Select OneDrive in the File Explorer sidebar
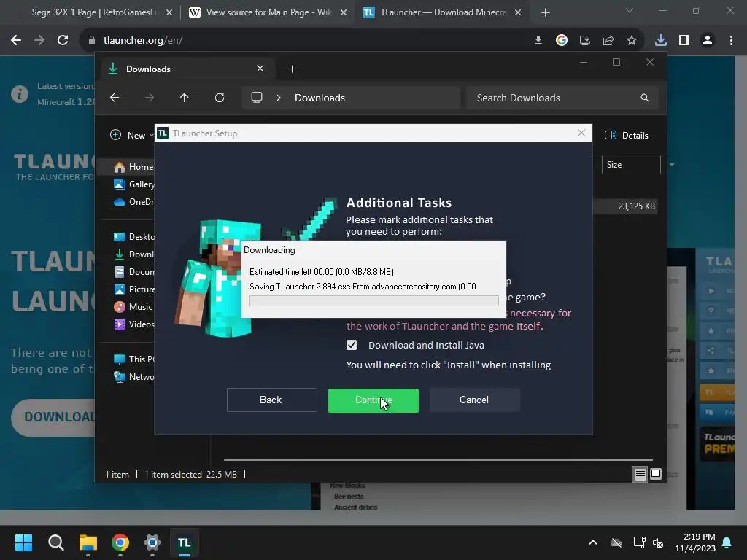Screen dimensions: 747x560 point(133,202)
